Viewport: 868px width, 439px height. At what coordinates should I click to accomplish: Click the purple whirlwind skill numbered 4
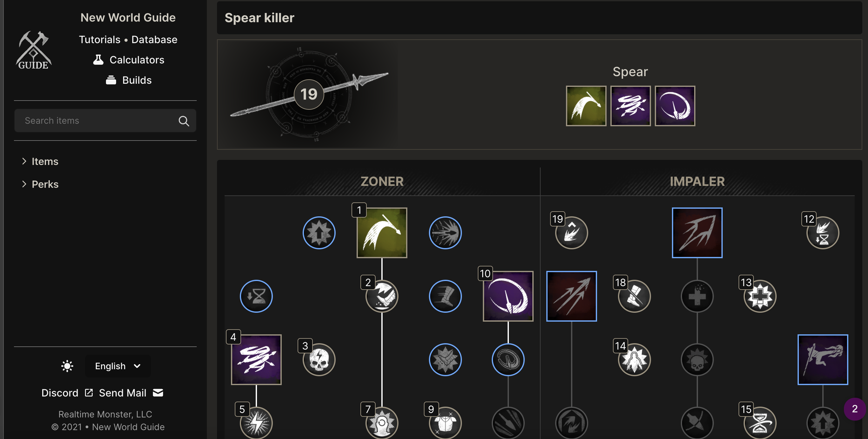tap(256, 359)
